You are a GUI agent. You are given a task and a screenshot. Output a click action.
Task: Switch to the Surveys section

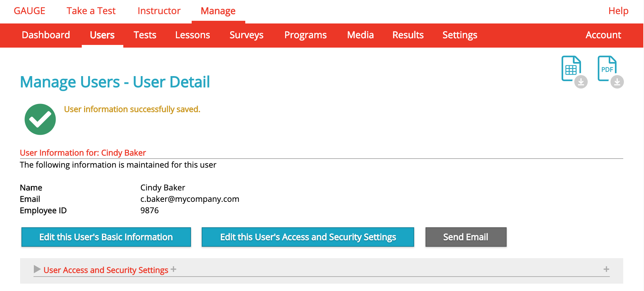pyautogui.click(x=246, y=35)
